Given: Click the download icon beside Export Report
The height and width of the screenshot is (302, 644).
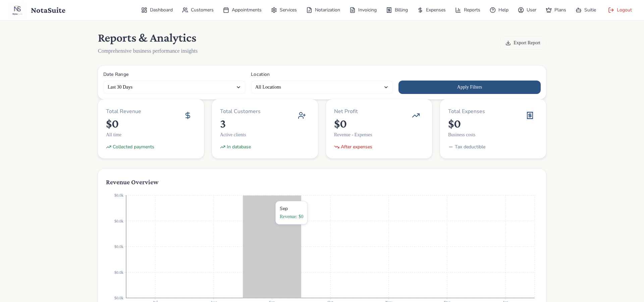Looking at the screenshot, I should [x=508, y=43].
